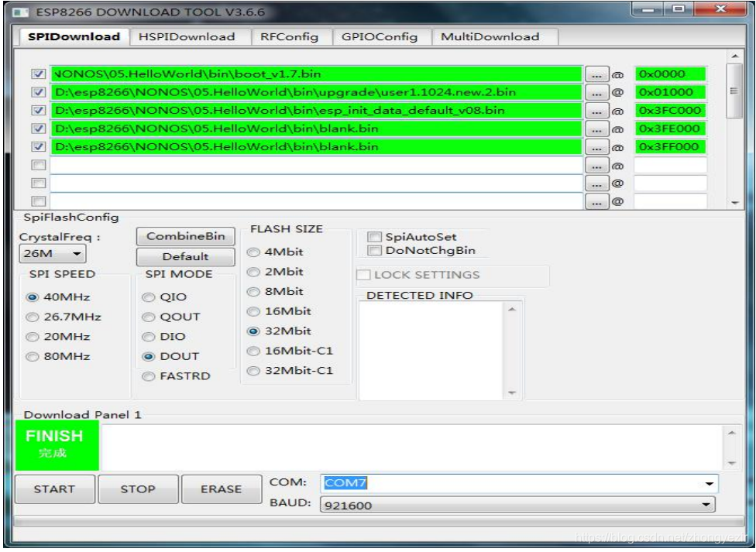Viewport: 756px width, 552px height.
Task: Close the ESP8266 Download Tool window
Action: coord(721,9)
